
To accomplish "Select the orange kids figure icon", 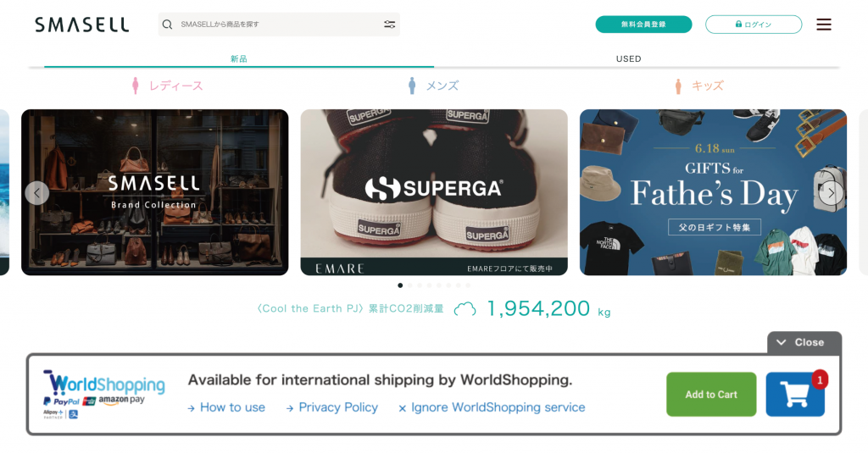I will (678, 86).
